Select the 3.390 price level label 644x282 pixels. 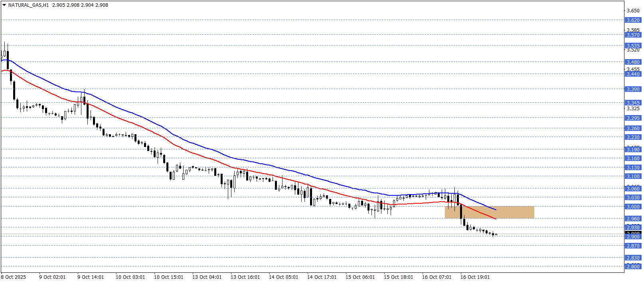click(x=633, y=89)
